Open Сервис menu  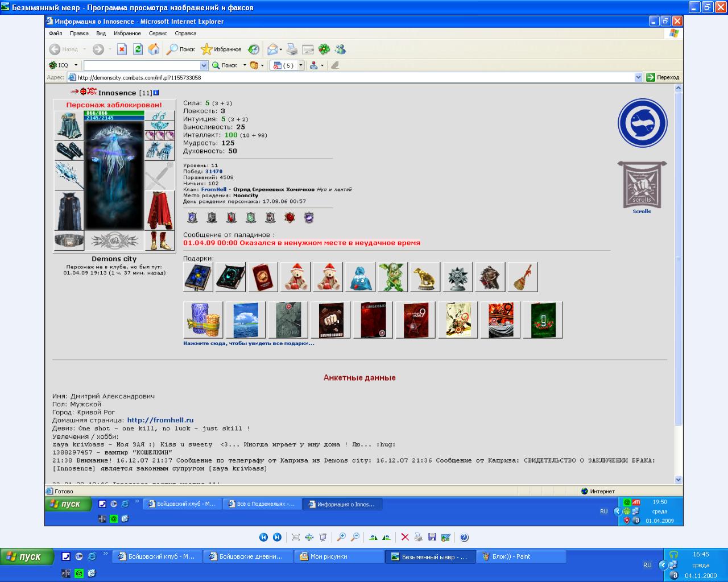(x=158, y=34)
